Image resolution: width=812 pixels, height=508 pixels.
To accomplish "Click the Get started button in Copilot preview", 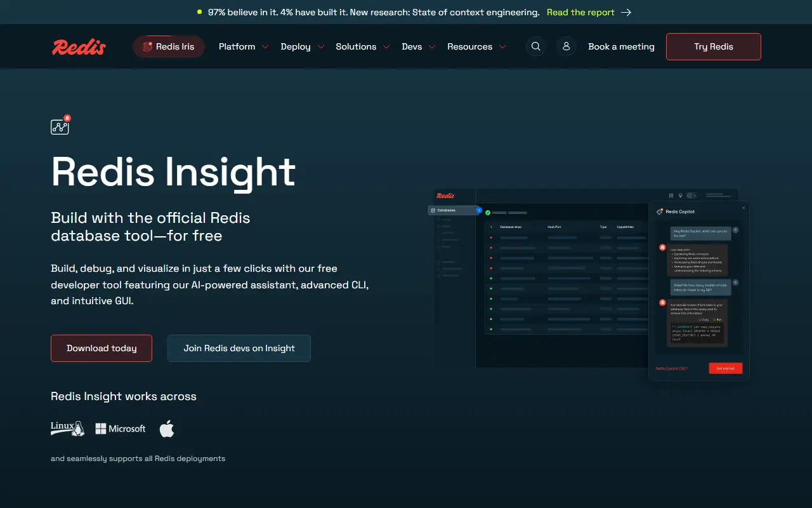I will [725, 368].
